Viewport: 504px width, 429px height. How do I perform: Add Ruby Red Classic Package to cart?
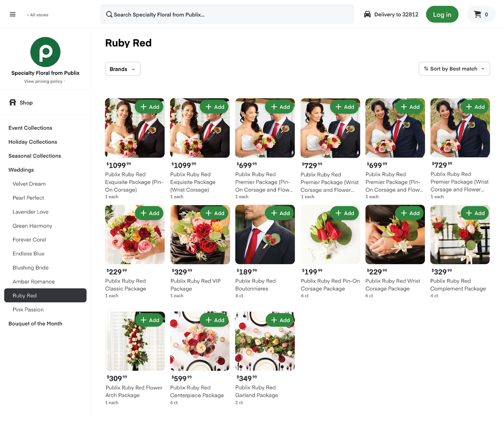[x=149, y=213]
